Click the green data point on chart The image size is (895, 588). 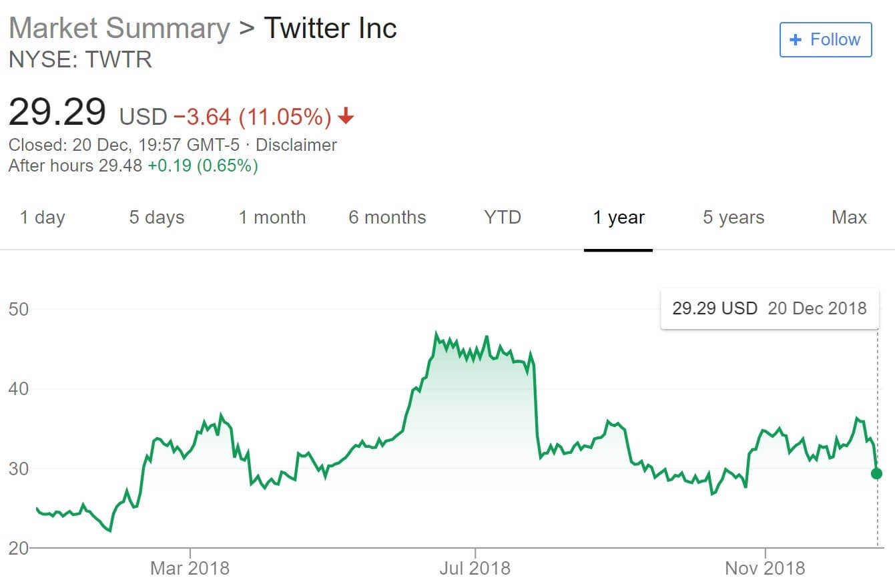click(876, 473)
